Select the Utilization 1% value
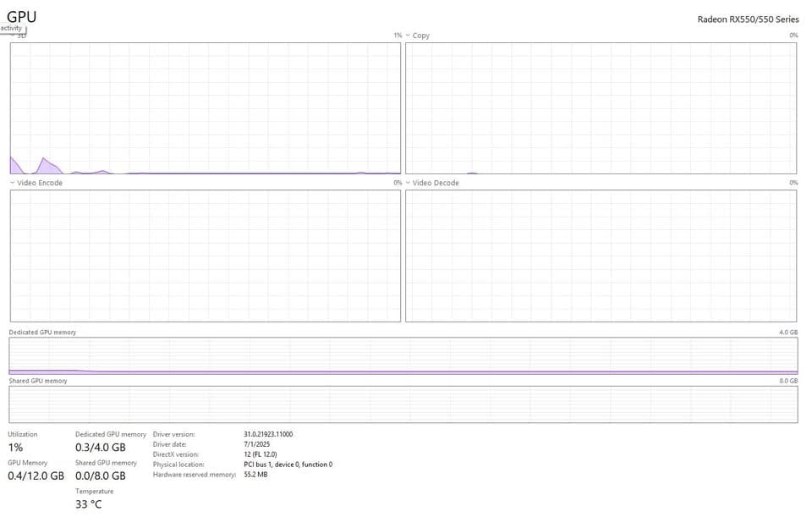Viewport: 812px width, 517px height. (16, 447)
